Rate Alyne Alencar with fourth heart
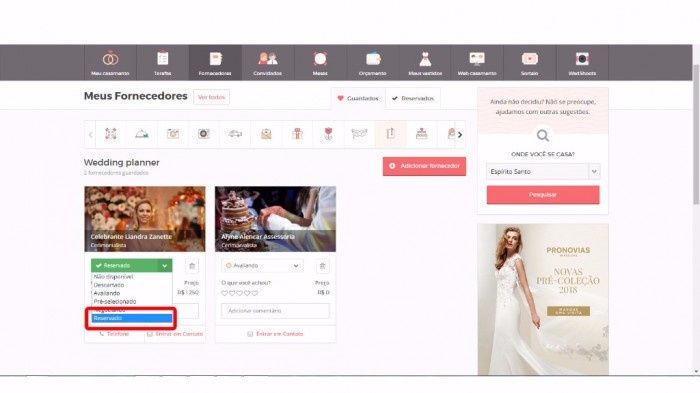700x393 pixels. point(247,293)
